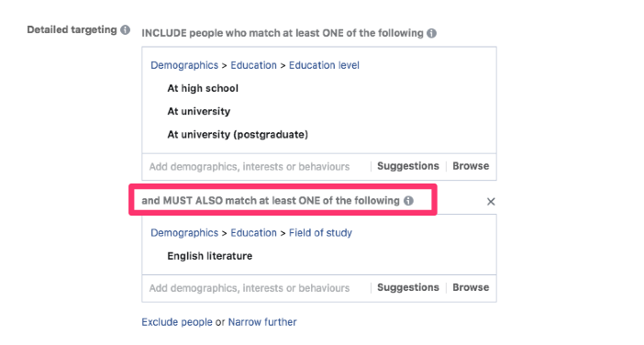Screen dimensions: 644x345
Task: Select At university (postgraduate) entry
Action: [x=238, y=134]
